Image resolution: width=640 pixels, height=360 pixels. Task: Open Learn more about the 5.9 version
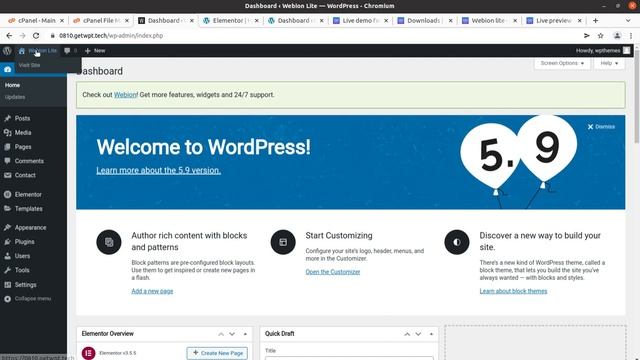(158, 170)
